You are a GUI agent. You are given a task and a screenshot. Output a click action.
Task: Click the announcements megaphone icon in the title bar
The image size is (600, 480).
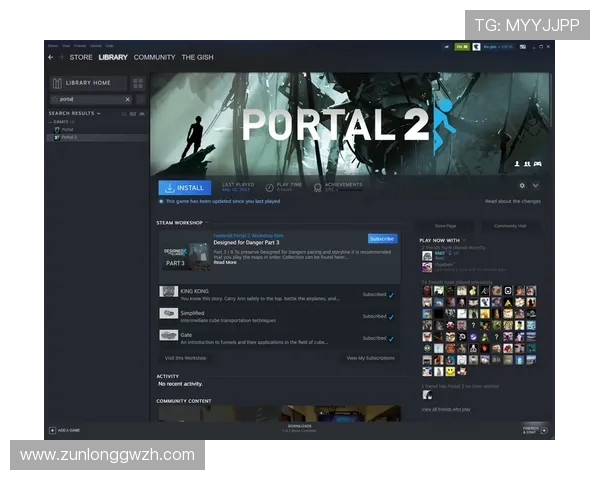(x=446, y=47)
